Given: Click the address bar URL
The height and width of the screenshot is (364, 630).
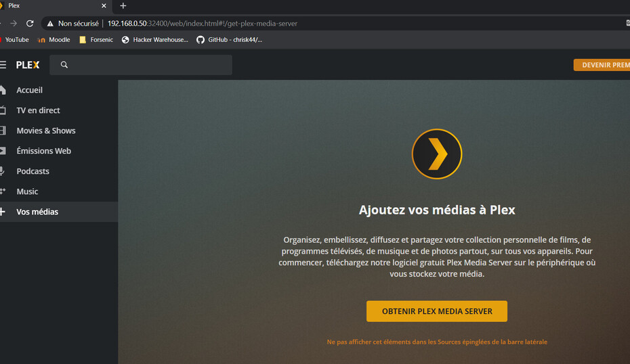Looking at the screenshot, I should pyautogui.click(x=203, y=24).
